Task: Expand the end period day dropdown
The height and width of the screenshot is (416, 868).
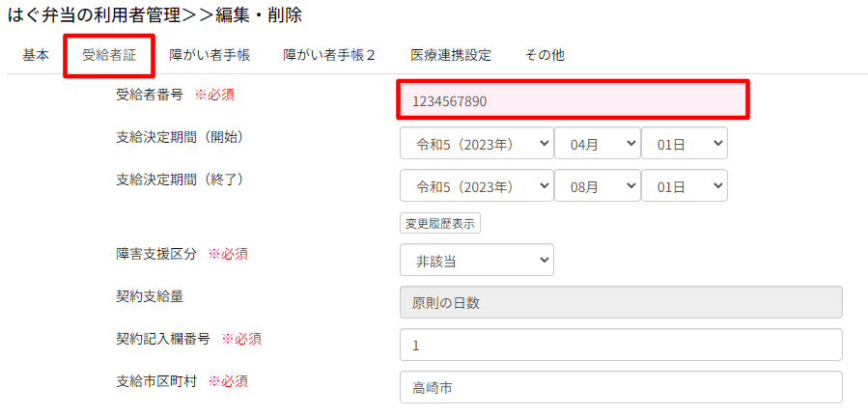Action: [684, 185]
